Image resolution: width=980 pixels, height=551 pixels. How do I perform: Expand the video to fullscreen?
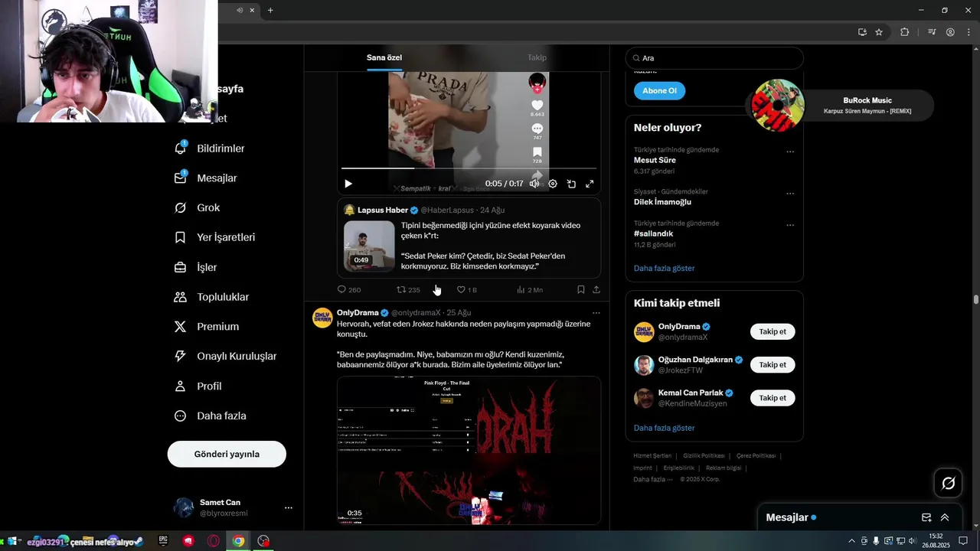point(590,184)
